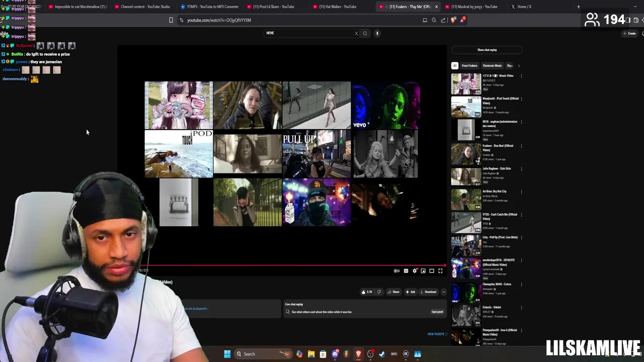This screenshot has height=362, width=644.
Task: Open Discord from the taskbar
Action: (x=335, y=354)
